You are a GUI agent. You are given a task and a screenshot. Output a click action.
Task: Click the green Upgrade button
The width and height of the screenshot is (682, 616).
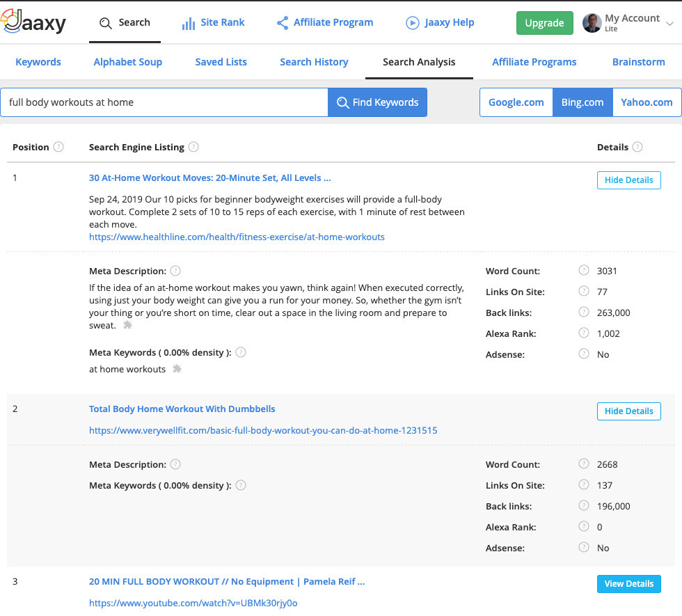[x=544, y=23]
